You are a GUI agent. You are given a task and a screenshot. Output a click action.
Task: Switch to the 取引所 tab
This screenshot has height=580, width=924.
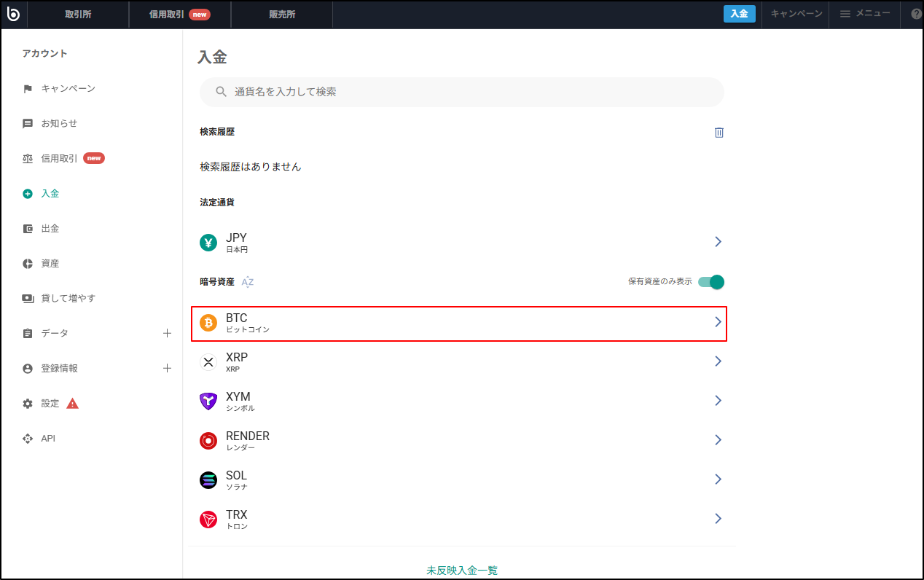click(x=79, y=14)
